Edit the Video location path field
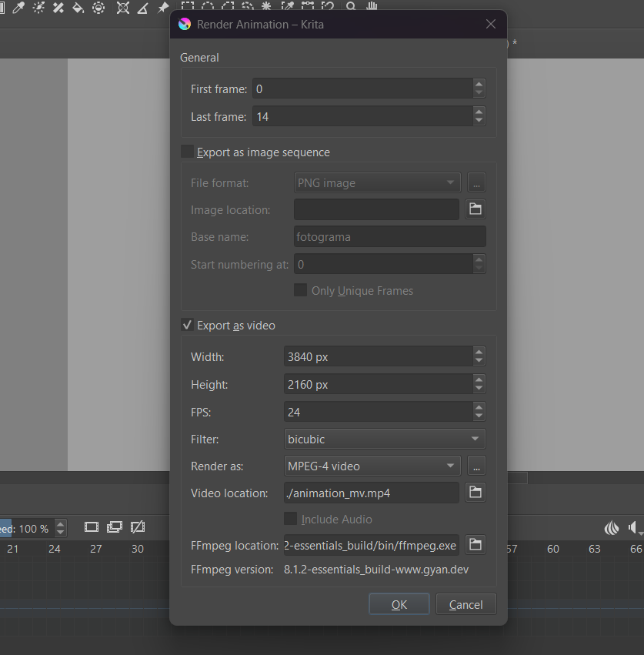The height and width of the screenshot is (655, 644). tap(372, 493)
